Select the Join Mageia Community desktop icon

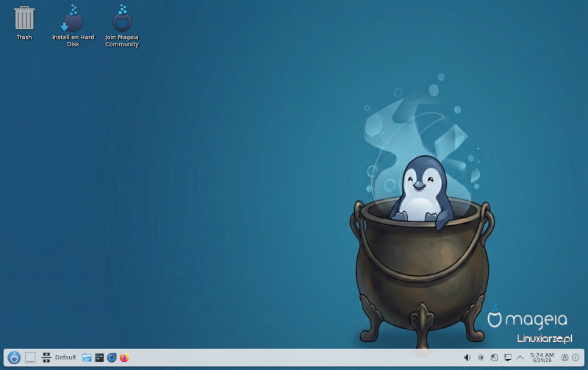[122, 26]
